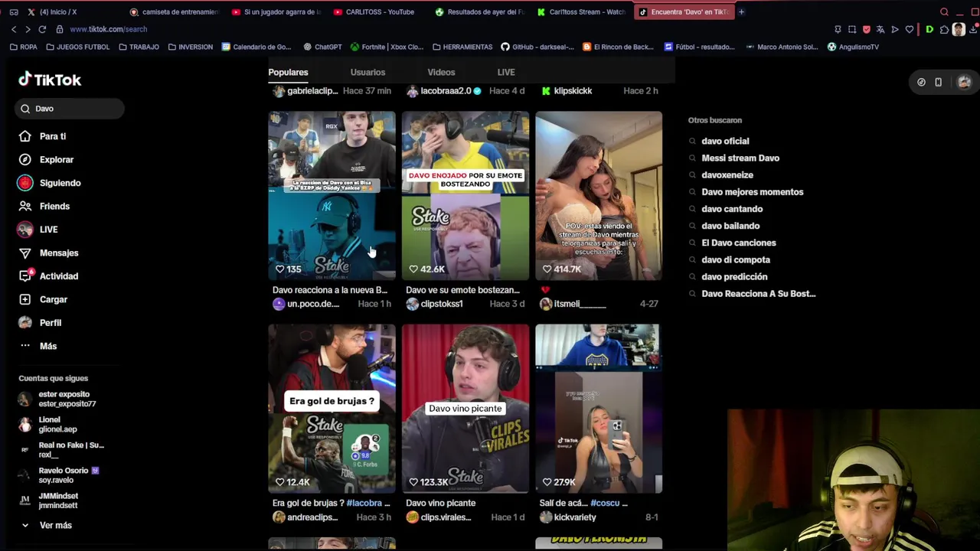The width and height of the screenshot is (980, 551).
Task: Open HERRAMIENTAS bookmarks folder
Action: 462,47
